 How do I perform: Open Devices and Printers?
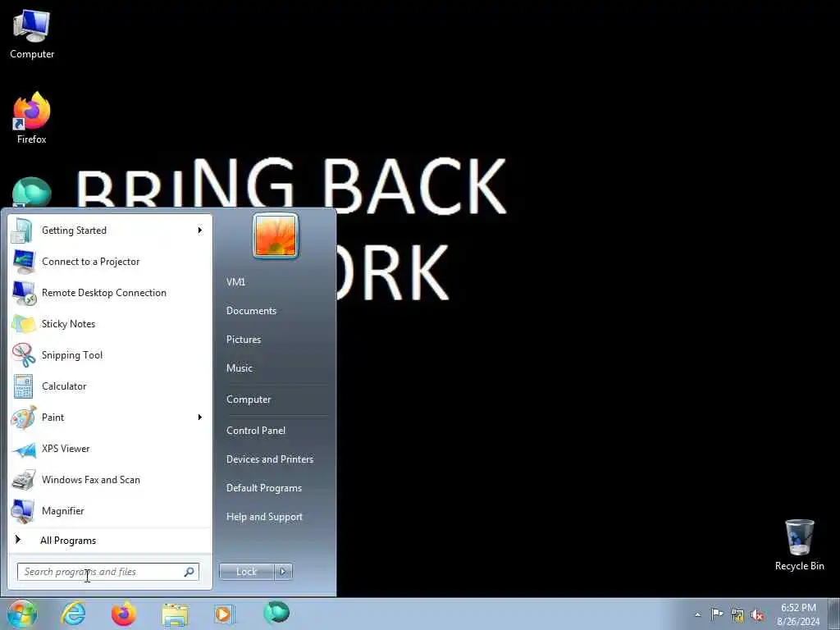pos(270,459)
